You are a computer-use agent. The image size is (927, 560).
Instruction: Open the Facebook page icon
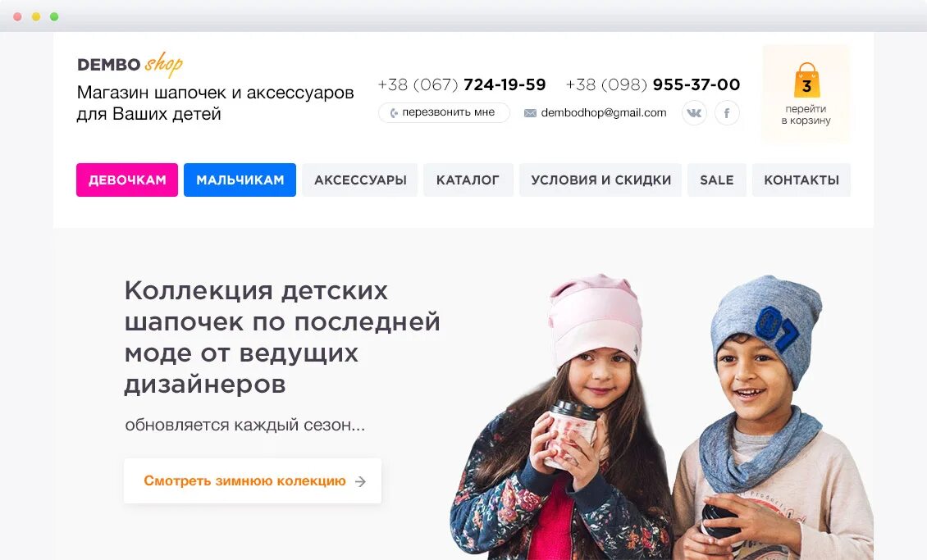coord(727,113)
